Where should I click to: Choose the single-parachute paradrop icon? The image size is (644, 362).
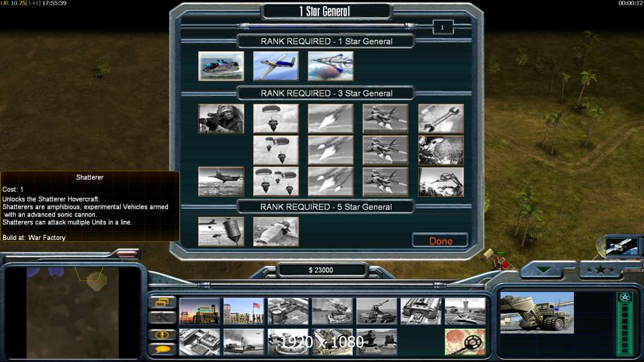(275, 118)
